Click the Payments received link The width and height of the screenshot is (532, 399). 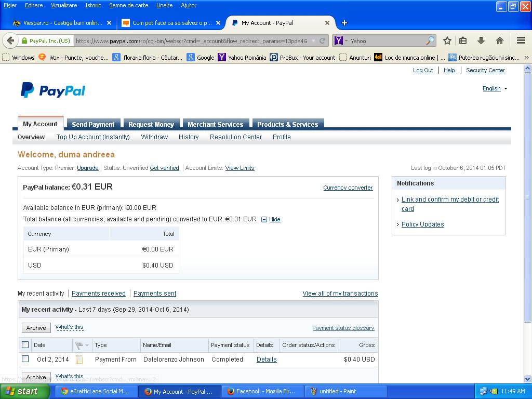tap(98, 294)
